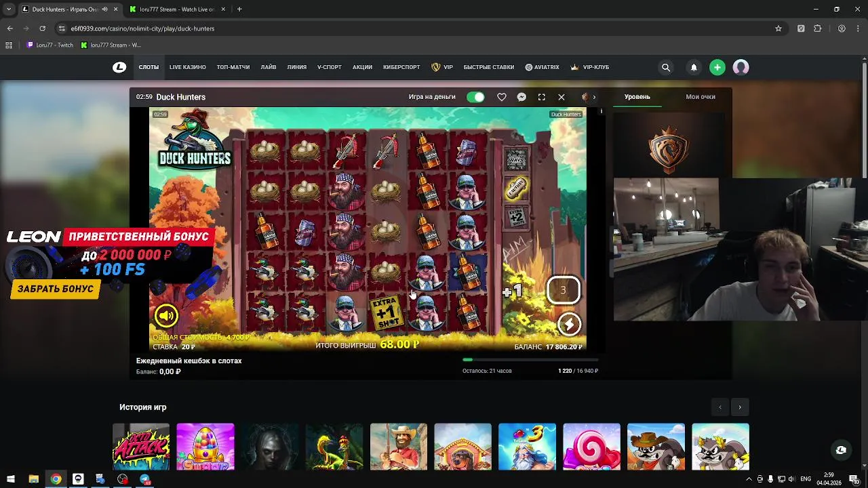Open the user profile avatar
868x488 pixels.
coord(741,67)
